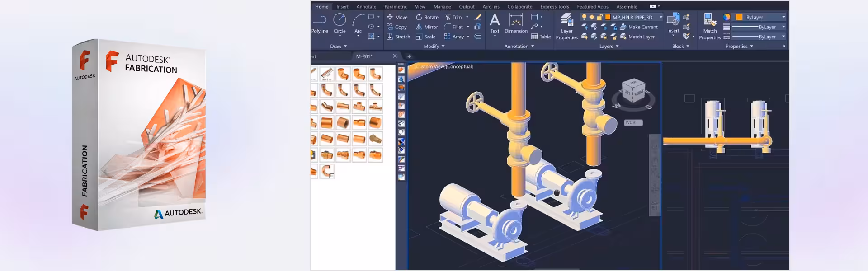Open the Trim tool dropdown arrow

tap(467, 17)
